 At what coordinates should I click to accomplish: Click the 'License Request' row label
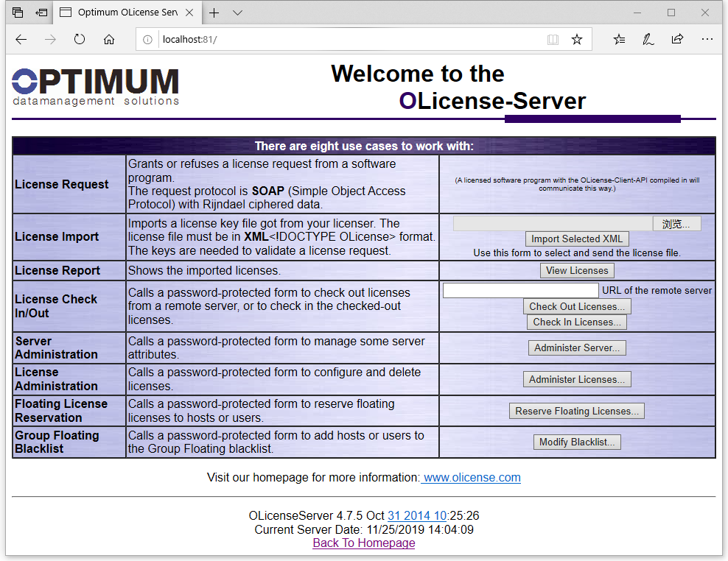tap(61, 184)
